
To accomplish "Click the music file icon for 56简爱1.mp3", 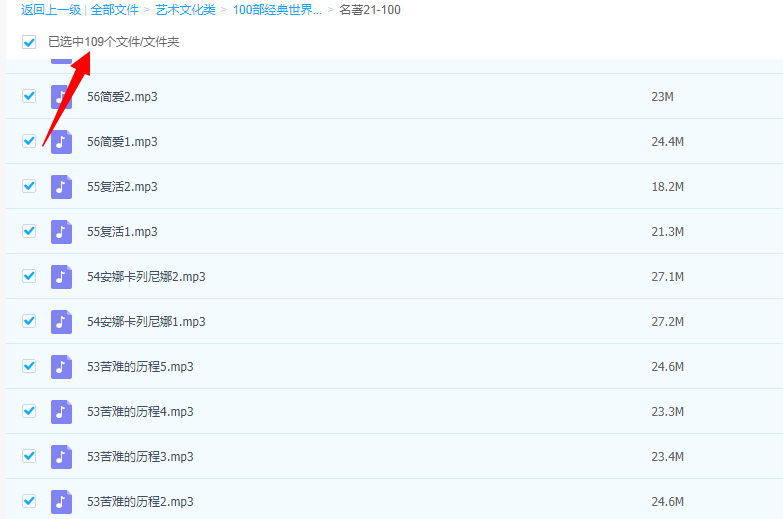I will tap(62, 142).
